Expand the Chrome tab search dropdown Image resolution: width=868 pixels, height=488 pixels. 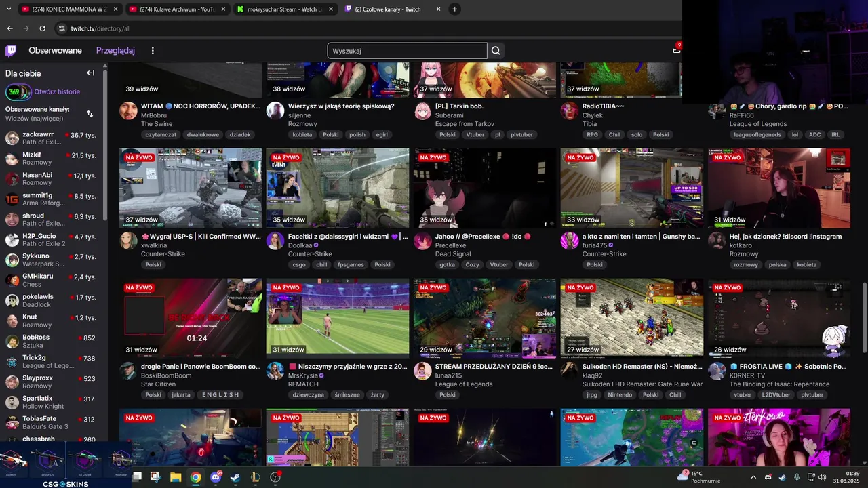click(7, 9)
